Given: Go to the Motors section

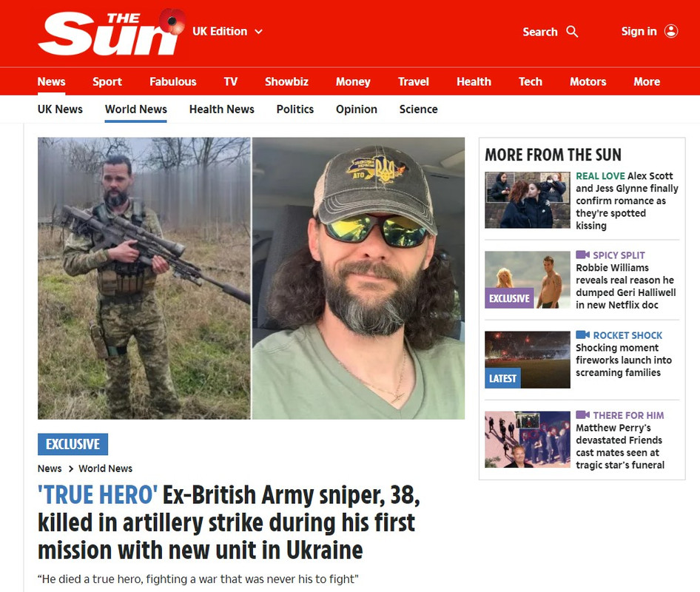Looking at the screenshot, I should click(x=588, y=81).
